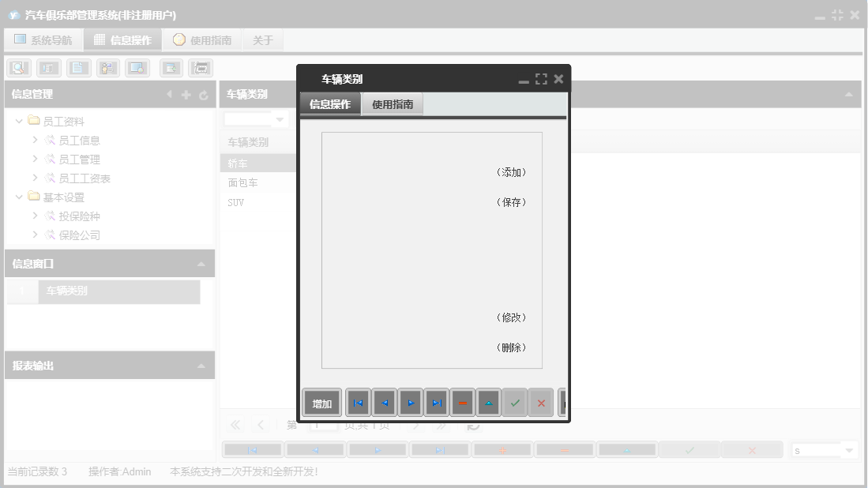Image resolution: width=868 pixels, height=488 pixels.
Task: Open the 关于 tab
Action: click(x=263, y=39)
